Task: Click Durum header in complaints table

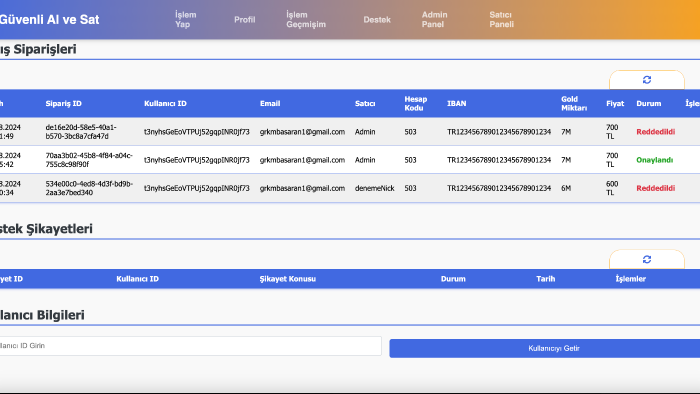Action: coord(453,279)
